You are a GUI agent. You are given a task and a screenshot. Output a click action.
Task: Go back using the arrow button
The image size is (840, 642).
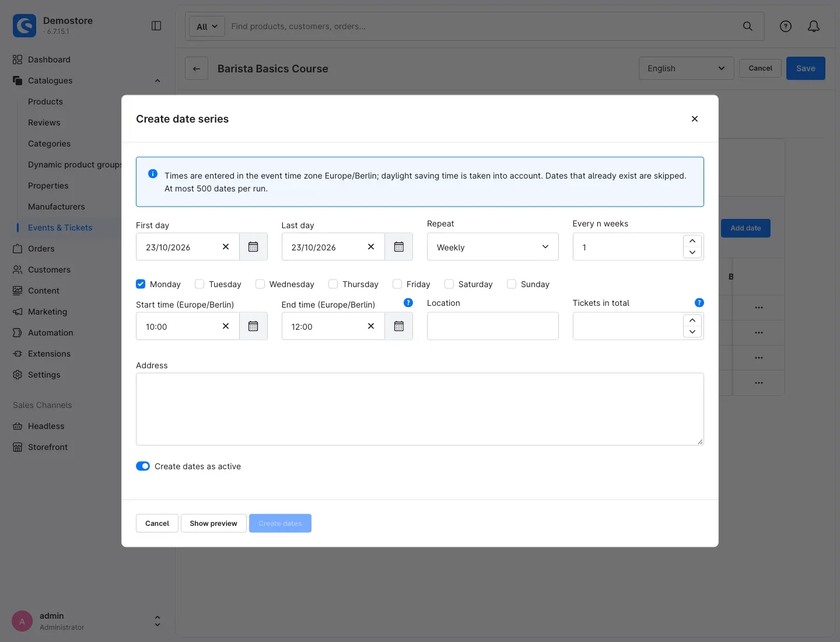tap(197, 68)
